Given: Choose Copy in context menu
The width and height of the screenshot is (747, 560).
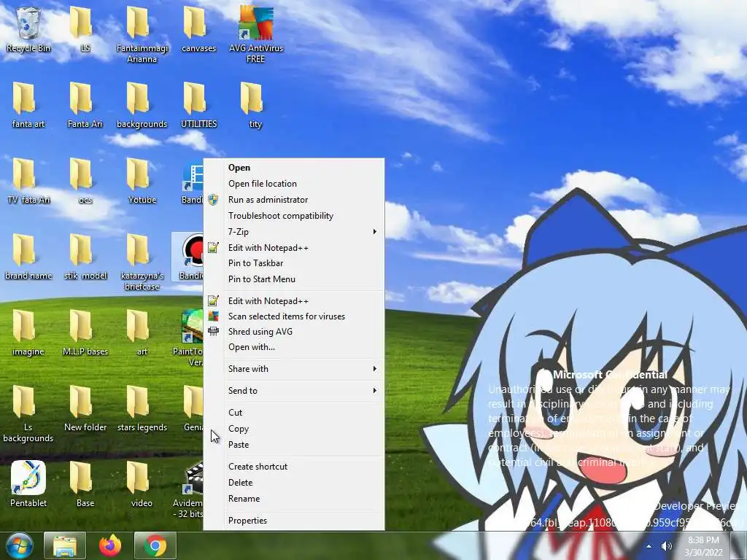Looking at the screenshot, I should click(294, 429).
